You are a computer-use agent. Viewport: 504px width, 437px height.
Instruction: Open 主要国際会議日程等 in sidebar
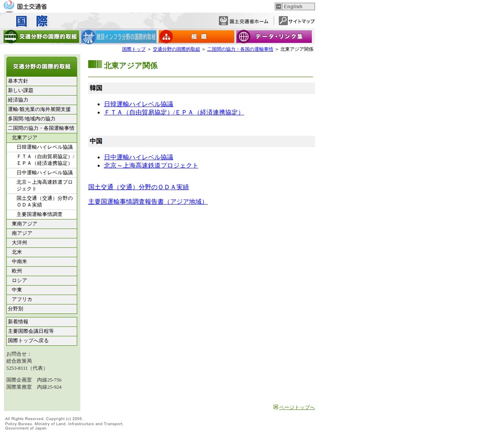point(42,331)
